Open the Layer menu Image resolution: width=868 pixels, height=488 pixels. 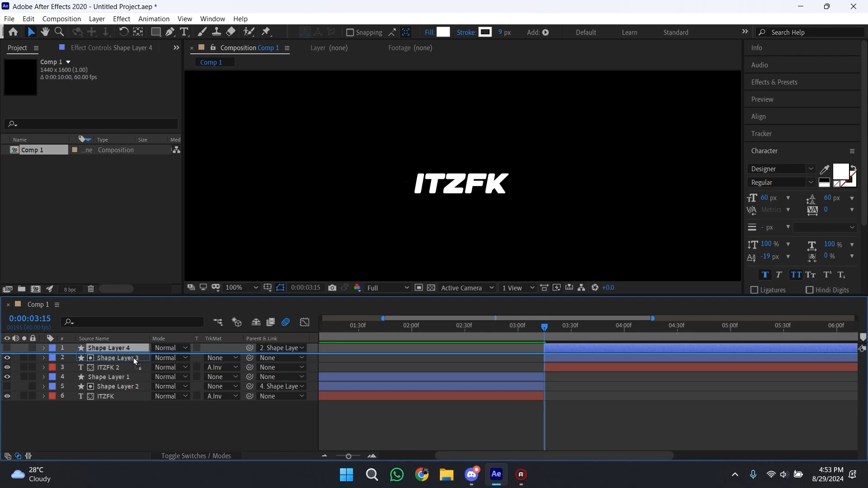[97, 19]
